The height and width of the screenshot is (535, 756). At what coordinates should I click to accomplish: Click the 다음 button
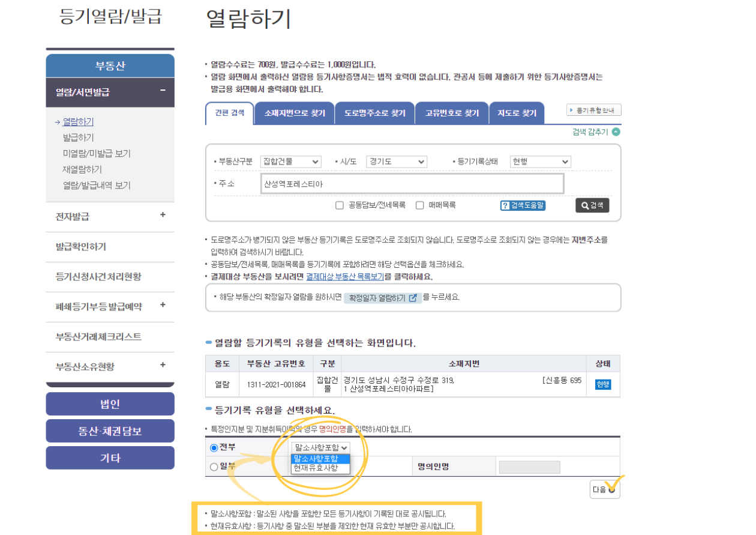click(x=604, y=489)
